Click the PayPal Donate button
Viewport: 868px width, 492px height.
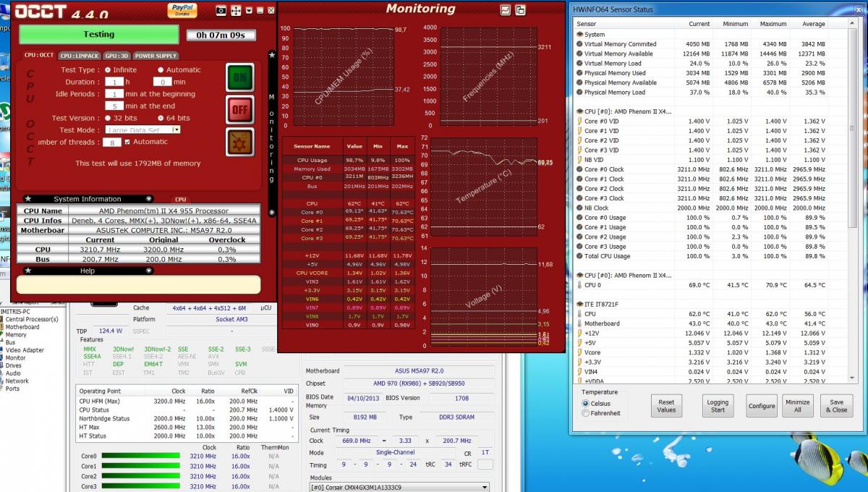[182, 10]
